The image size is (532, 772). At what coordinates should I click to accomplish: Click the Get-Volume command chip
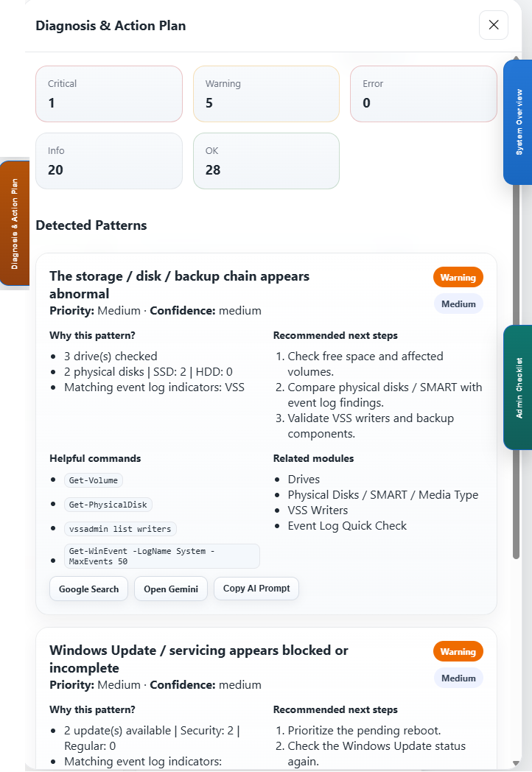94,480
